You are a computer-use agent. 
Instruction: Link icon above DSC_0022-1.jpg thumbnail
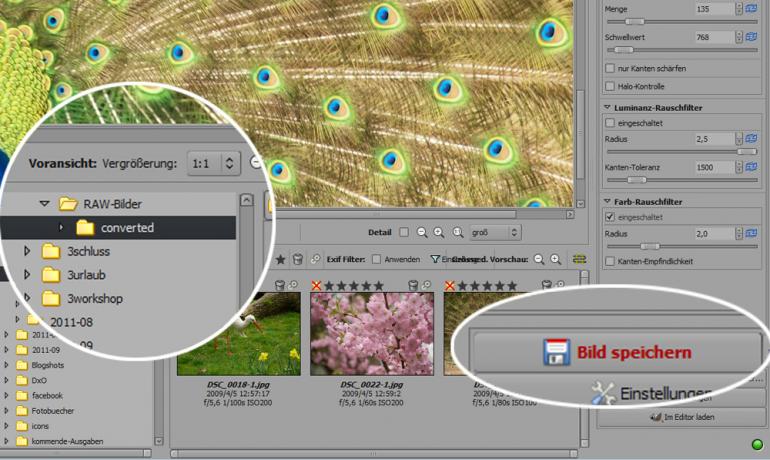click(426, 285)
